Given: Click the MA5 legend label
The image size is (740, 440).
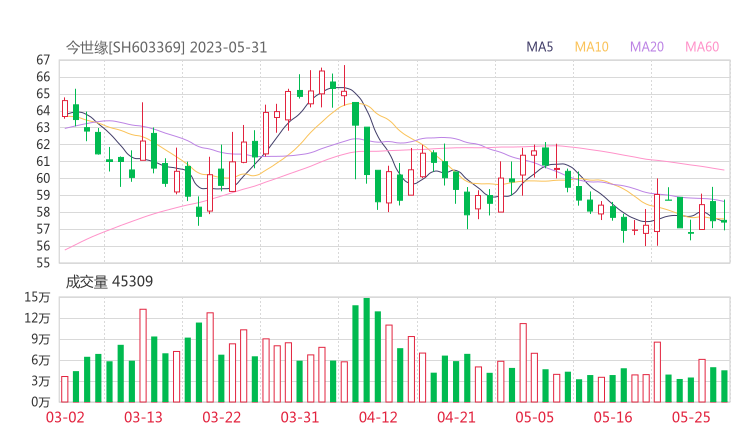Looking at the screenshot, I should [539, 47].
